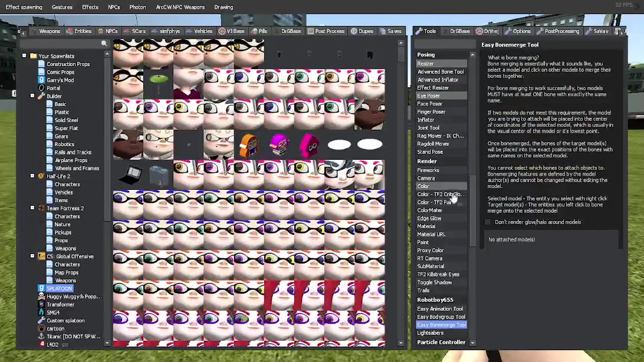Select the Face Poser tool

430,103
